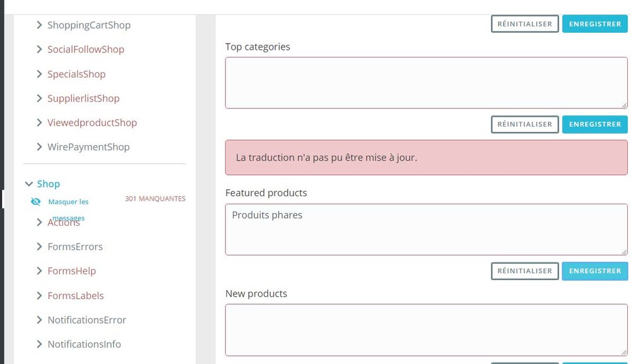
Task: Click the Featured products textarea resize handle
Action: coord(624,252)
